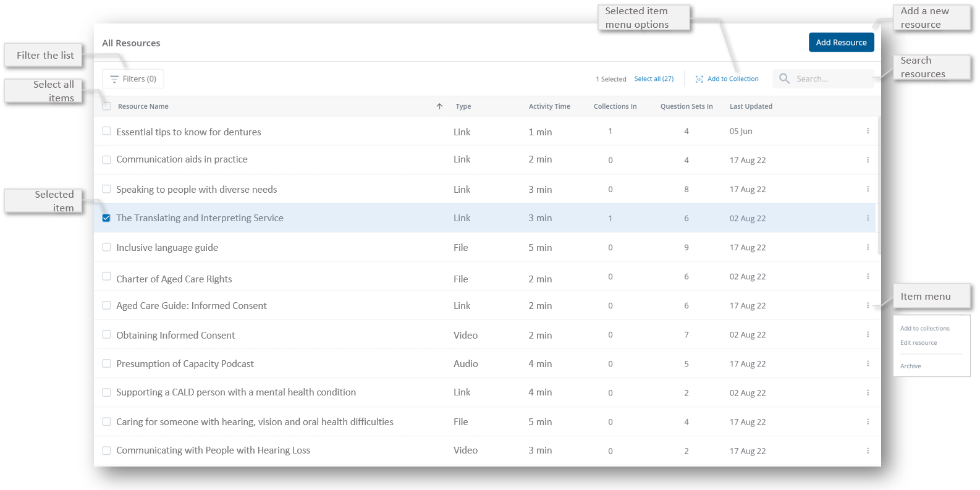
Task: Open item menu for Presumption of Capacity Podcast
Action: (x=868, y=363)
